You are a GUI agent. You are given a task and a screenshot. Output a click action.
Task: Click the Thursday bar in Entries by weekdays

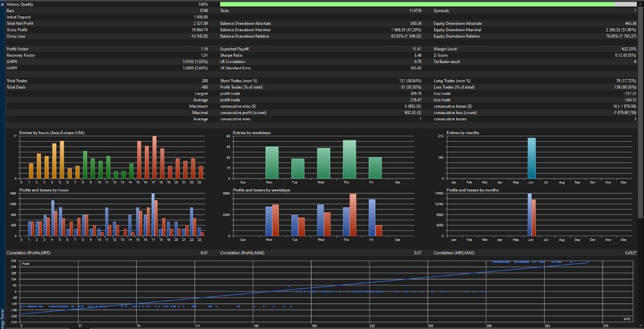[x=350, y=160]
